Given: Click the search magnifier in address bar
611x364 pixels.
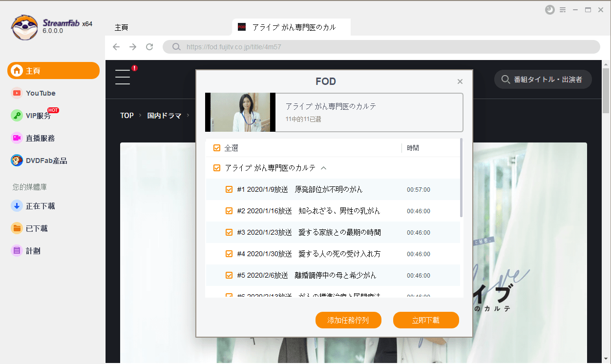Looking at the screenshot, I should [176, 47].
